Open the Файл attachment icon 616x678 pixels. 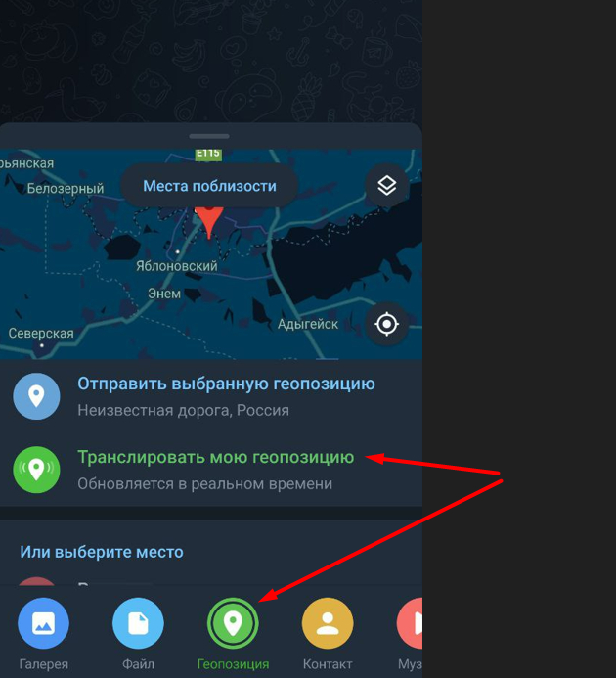point(138,623)
